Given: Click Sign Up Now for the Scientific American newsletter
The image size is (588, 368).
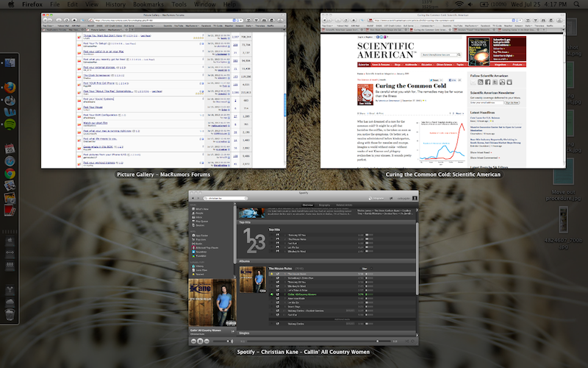Looking at the screenshot, I should (x=512, y=102).
